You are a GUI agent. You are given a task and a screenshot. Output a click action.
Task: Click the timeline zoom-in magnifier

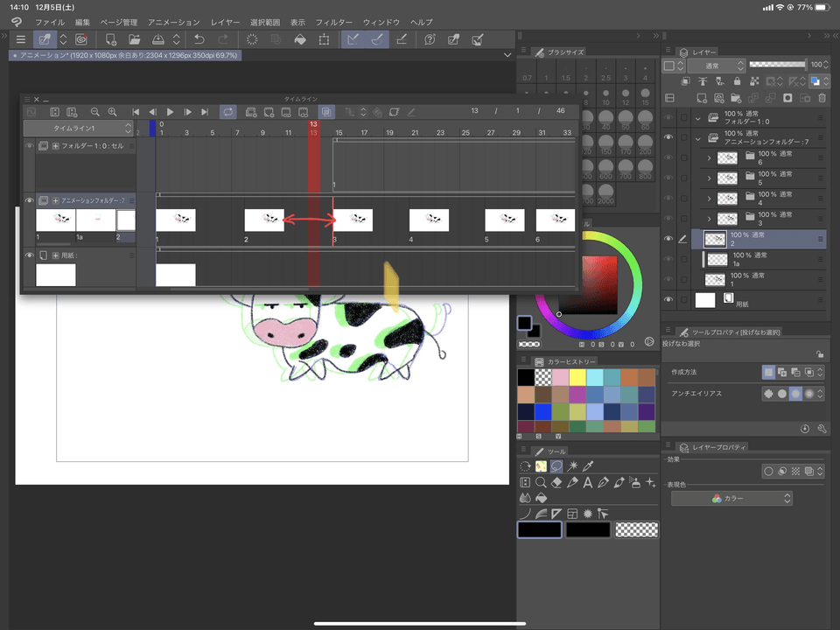(112, 112)
